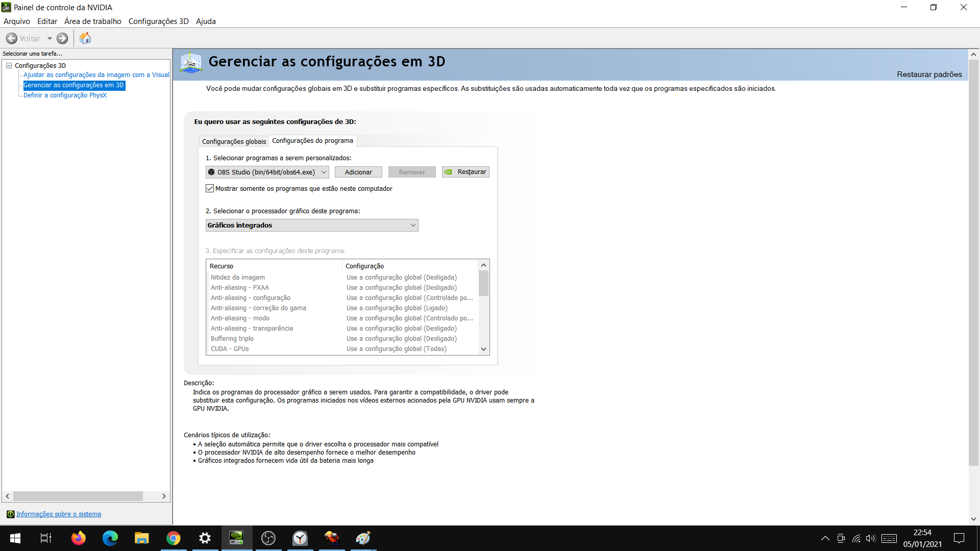Open OBS Studio from the taskbar
980x551 pixels.
(x=268, y=538)
